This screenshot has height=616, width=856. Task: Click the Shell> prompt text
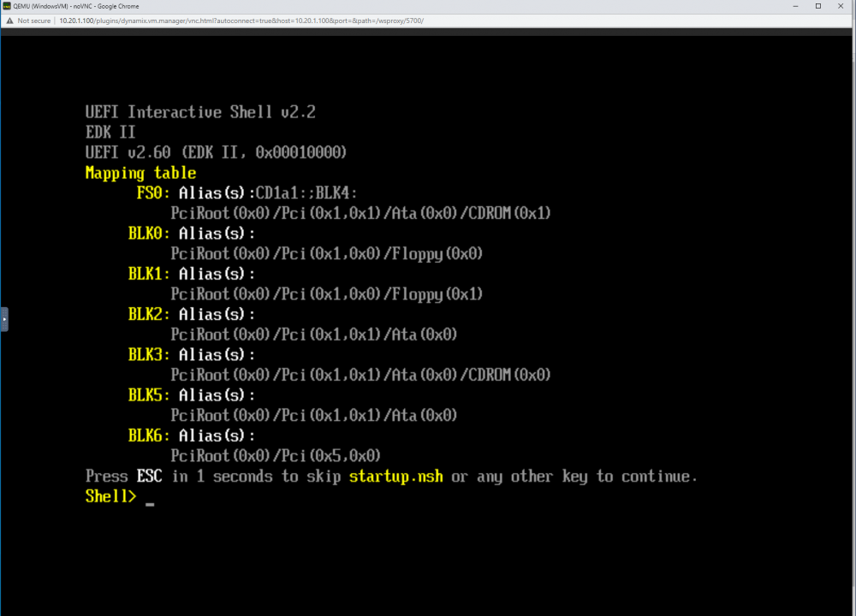click(x=110, y=496)
